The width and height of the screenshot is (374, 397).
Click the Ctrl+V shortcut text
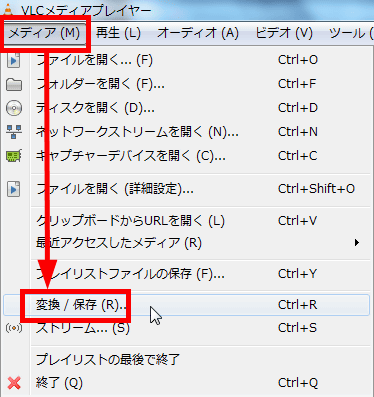point(297,221)
